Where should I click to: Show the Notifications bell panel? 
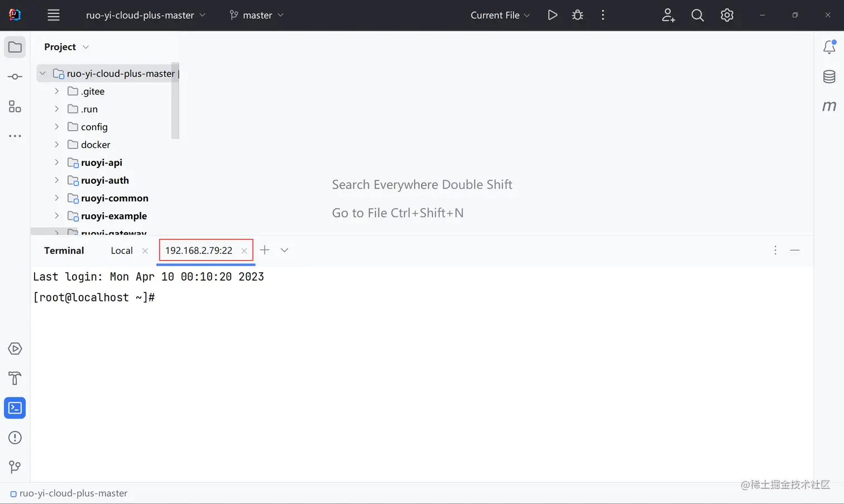click(x=829, y=47)
